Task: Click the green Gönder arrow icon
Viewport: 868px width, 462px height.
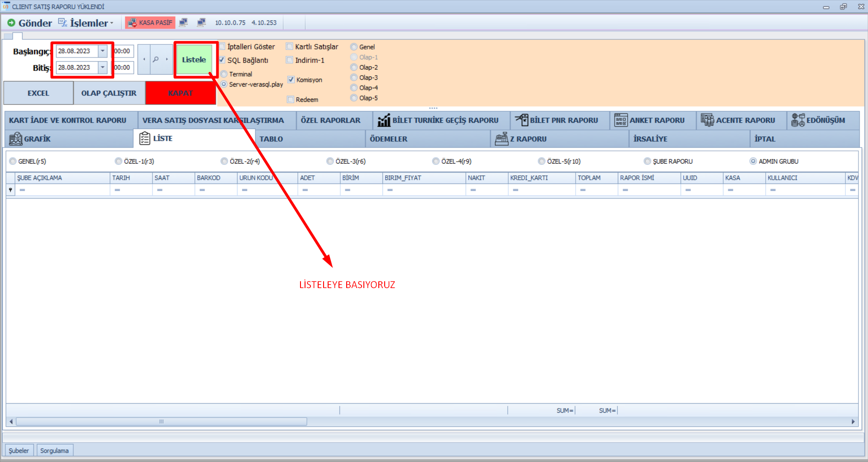Action: [x=11, y=23]
